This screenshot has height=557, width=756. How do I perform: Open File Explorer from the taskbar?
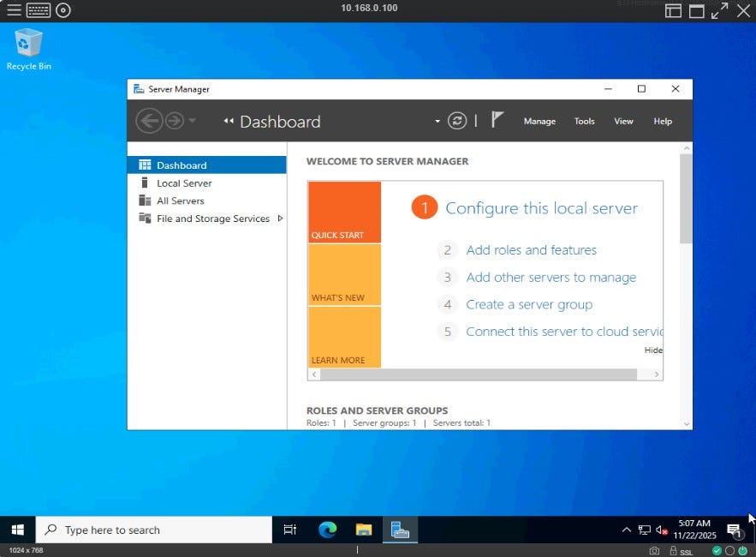[x=364, y=530]
